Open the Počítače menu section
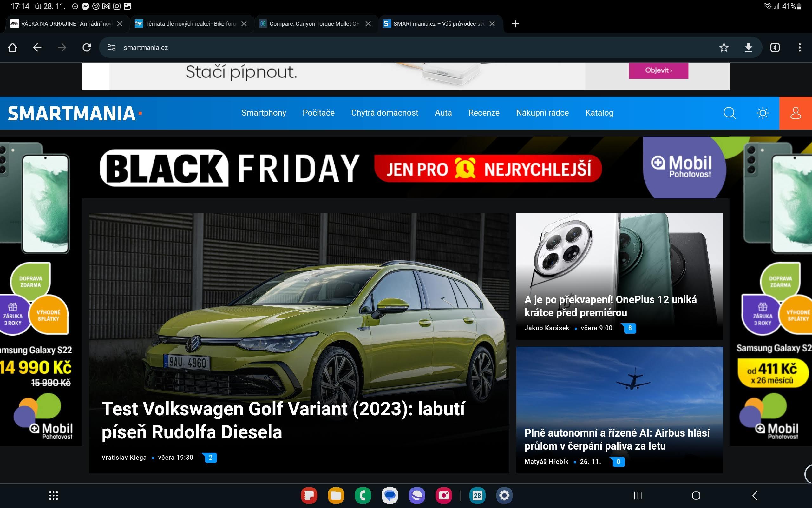 coord(318,112)
